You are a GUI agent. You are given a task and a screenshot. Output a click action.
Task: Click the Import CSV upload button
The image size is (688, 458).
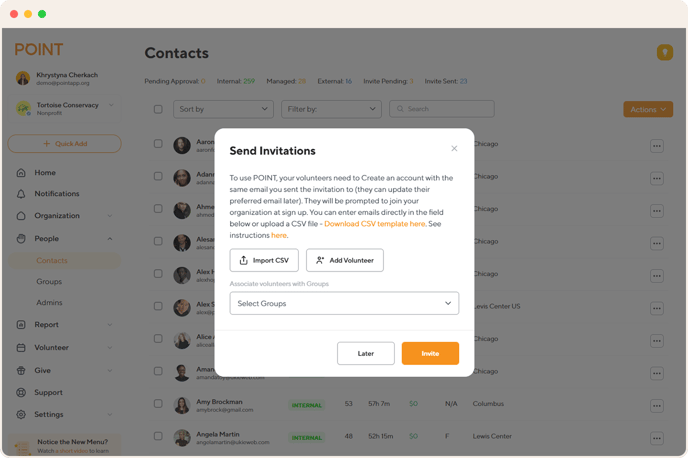coord(264,260)
